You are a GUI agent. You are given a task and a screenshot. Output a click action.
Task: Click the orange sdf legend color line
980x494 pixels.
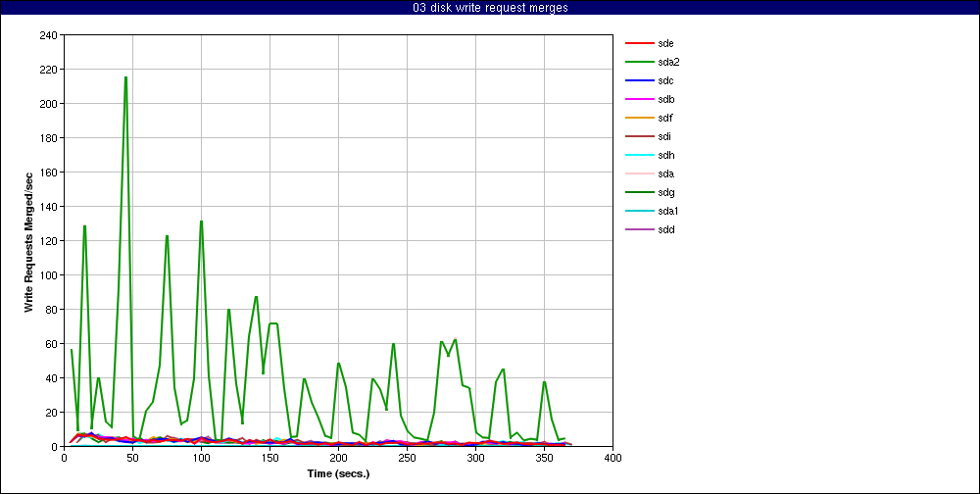pos(639,119)
